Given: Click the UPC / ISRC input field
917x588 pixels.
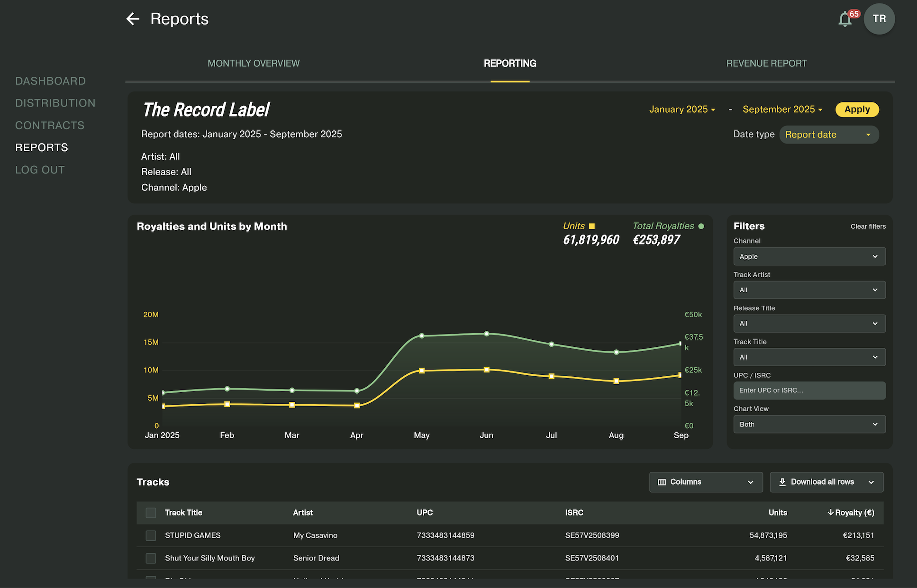Looking at the screenshot, I should pos(809,390).
